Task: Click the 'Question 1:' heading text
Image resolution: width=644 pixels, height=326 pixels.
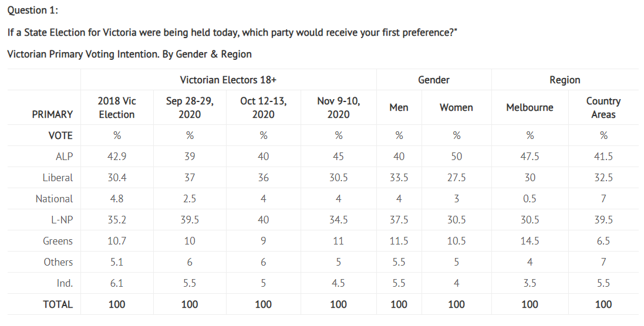Action: (x=33, y=10)
